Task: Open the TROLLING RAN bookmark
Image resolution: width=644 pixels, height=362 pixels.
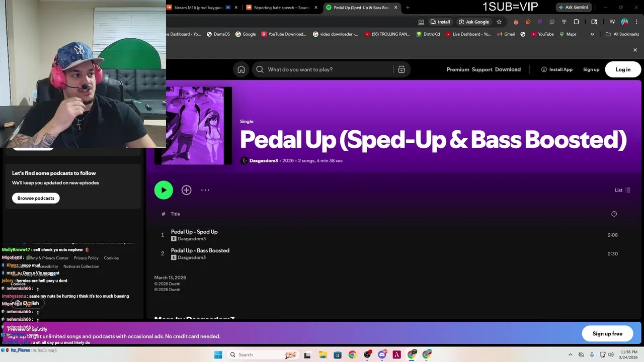Action: tap(387, 34)
